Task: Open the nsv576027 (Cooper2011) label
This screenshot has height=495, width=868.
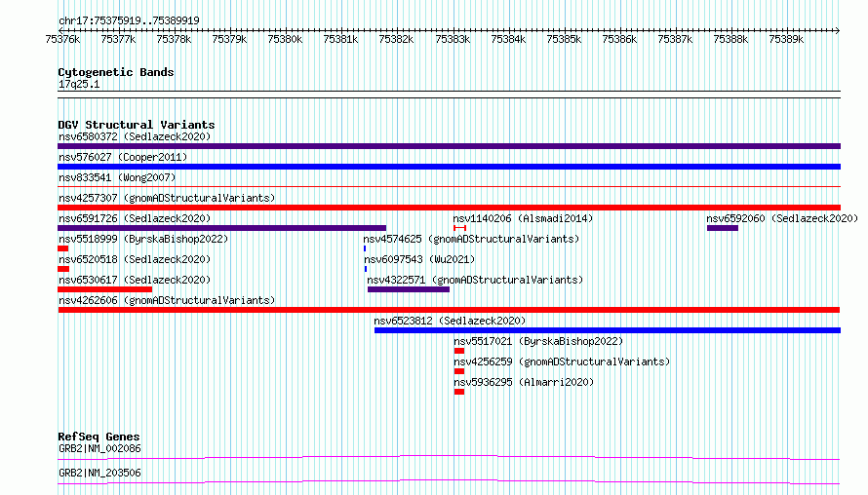Action: coord(123,157)
